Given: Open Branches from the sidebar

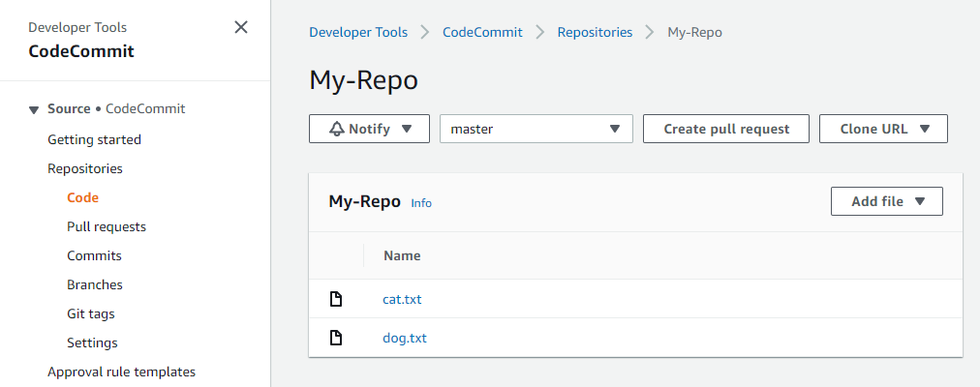Looking at the screenshot, I should [x=95, y=284].
